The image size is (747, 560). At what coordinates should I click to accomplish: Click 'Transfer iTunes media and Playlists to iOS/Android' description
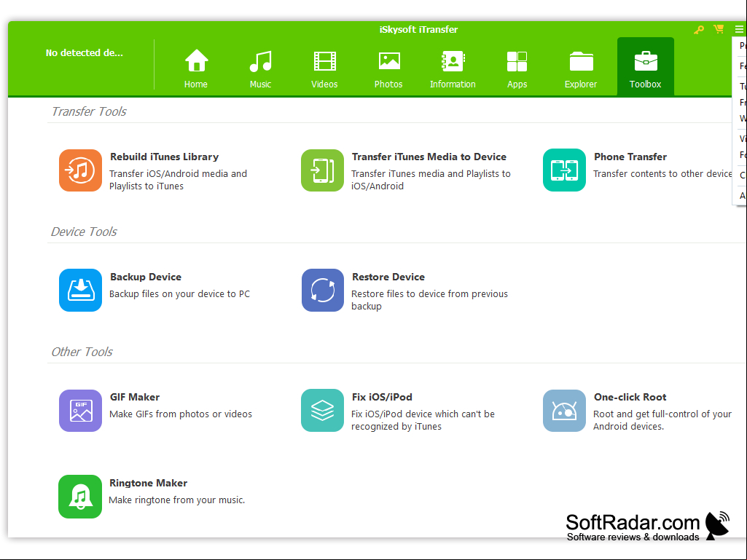point(431,180)
